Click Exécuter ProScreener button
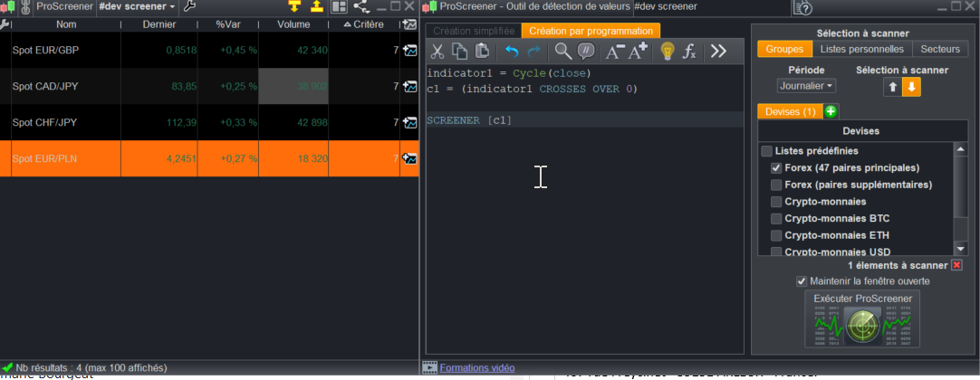 pos(862,318)
